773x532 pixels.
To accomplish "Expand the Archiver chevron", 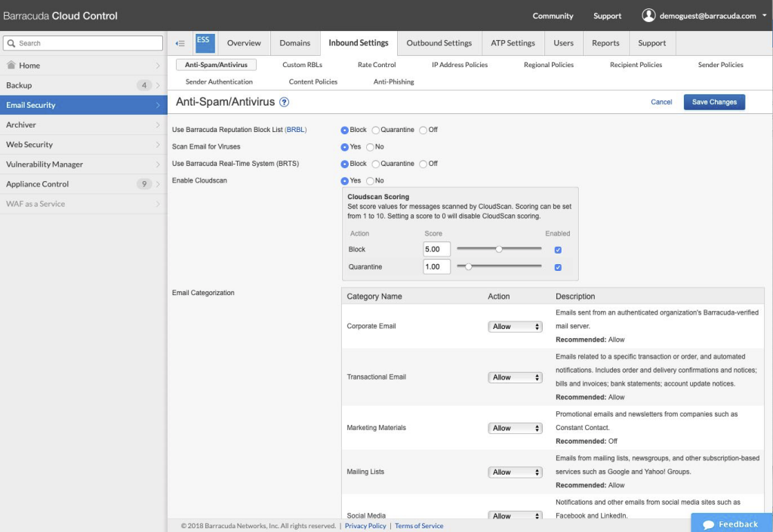I will (x=158, y=125).
